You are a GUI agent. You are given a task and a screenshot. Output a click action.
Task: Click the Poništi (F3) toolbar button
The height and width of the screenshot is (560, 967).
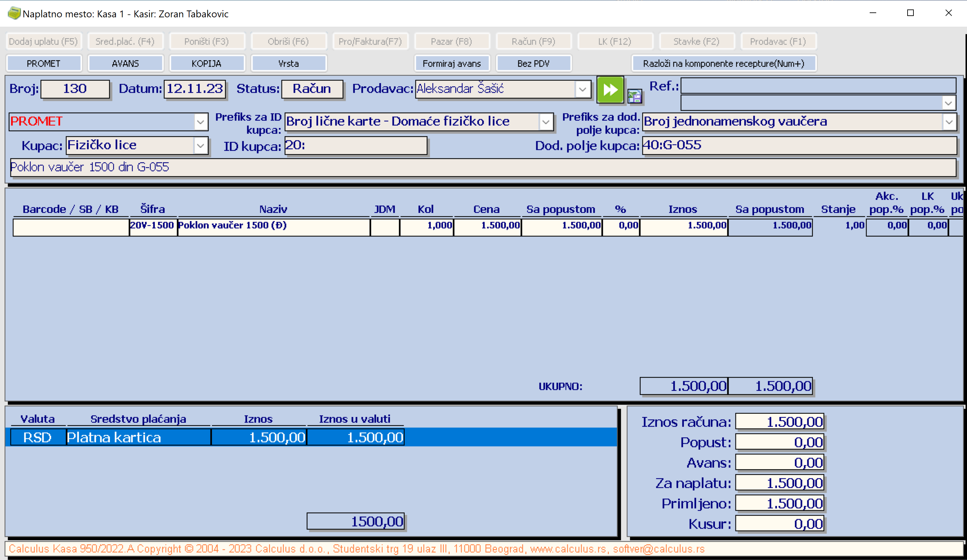(207, 41)
